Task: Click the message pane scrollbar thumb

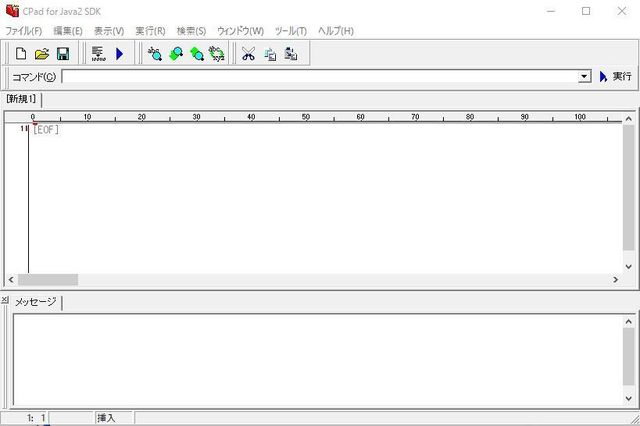Action: (628, 357)
